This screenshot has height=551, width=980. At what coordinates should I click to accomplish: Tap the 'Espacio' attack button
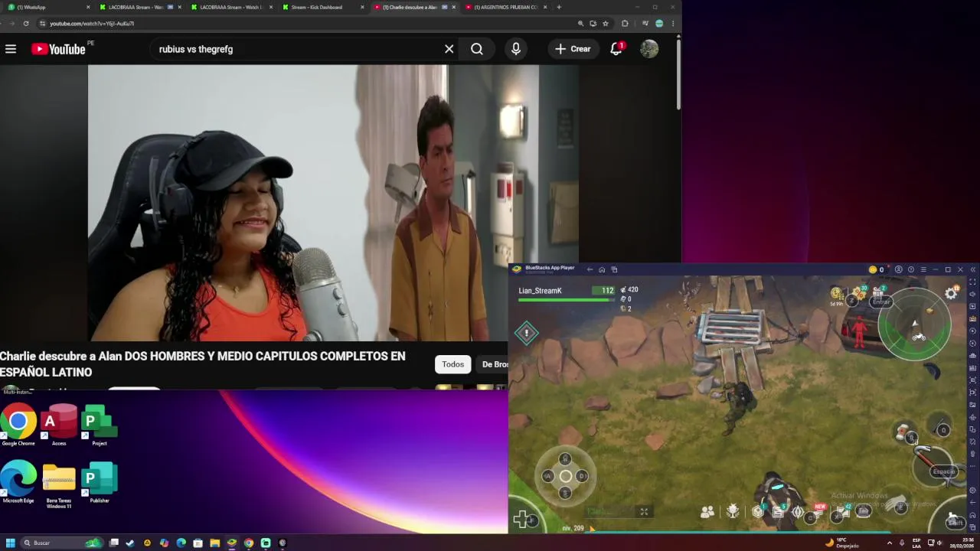[x=943, y=471]
